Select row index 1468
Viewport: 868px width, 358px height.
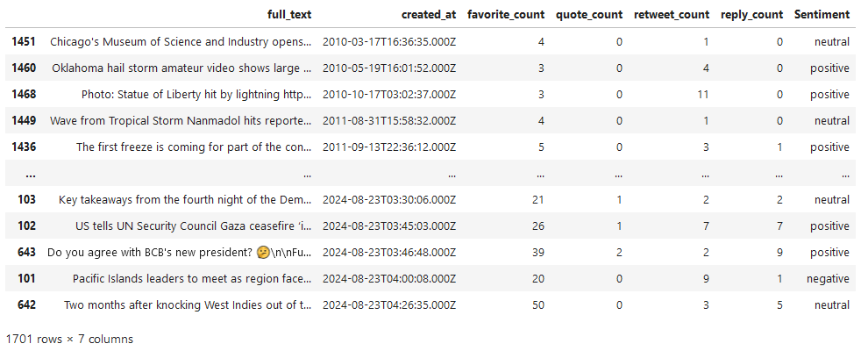[x=24, y=94]
